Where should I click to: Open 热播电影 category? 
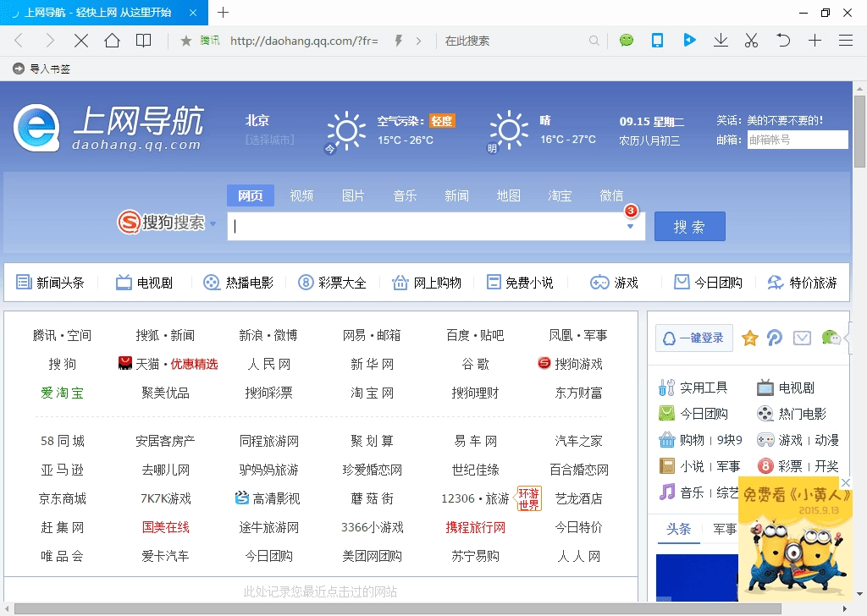[238, 283]
